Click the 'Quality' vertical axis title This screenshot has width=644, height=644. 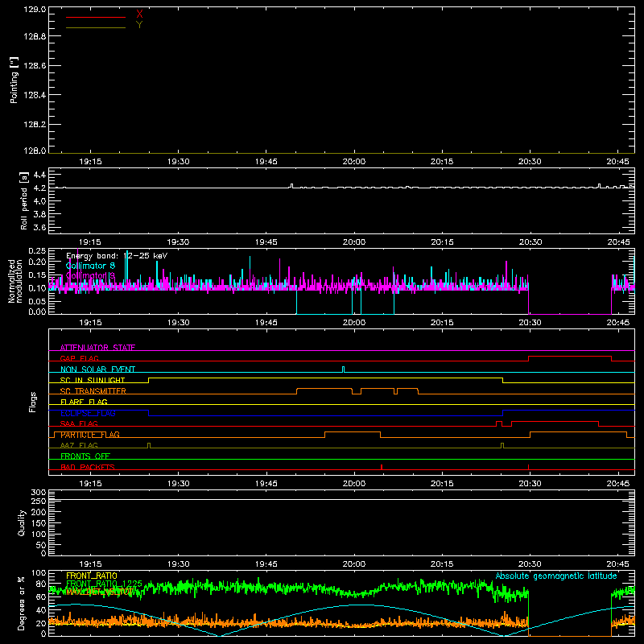22,522
